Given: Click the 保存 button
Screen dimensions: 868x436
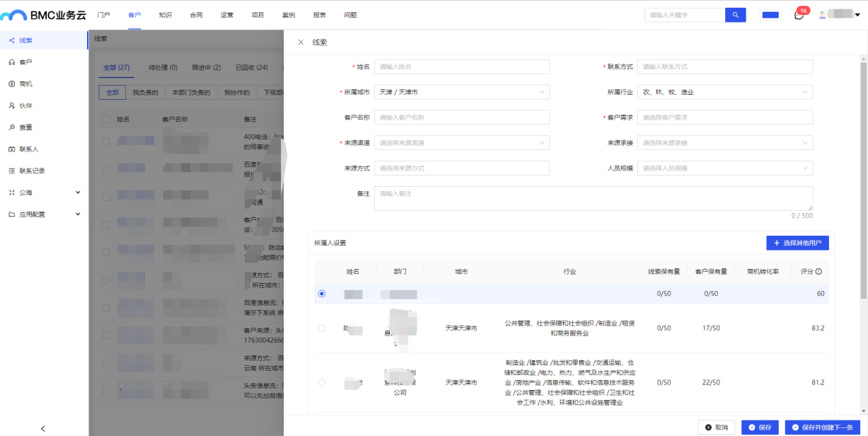Looking at the screenshot, I should (x=760, y=428).
